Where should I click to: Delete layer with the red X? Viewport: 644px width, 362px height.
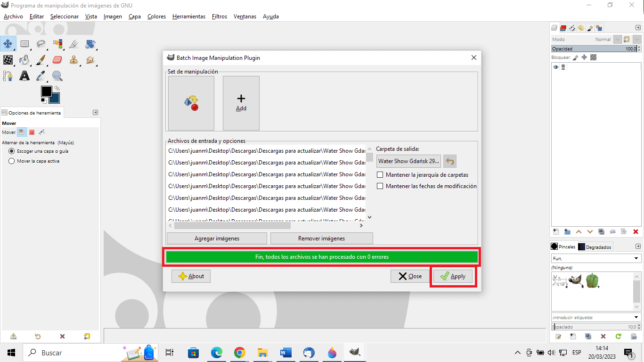(x=636, y=231)
